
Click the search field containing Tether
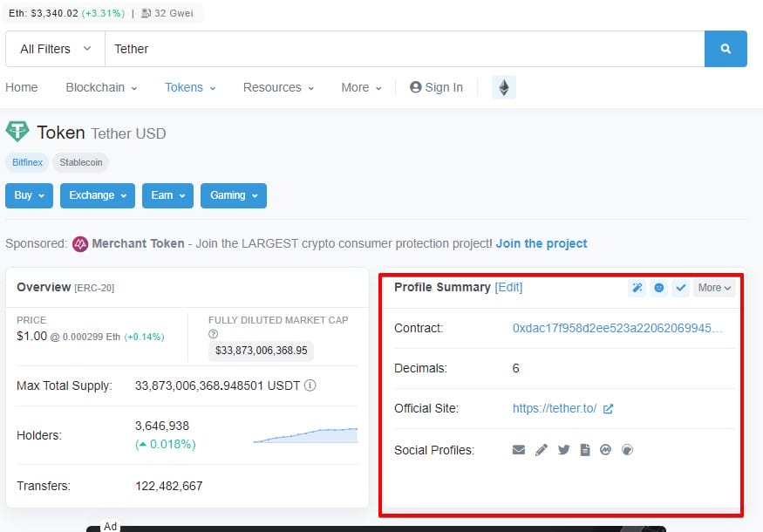tap(405, 49)
